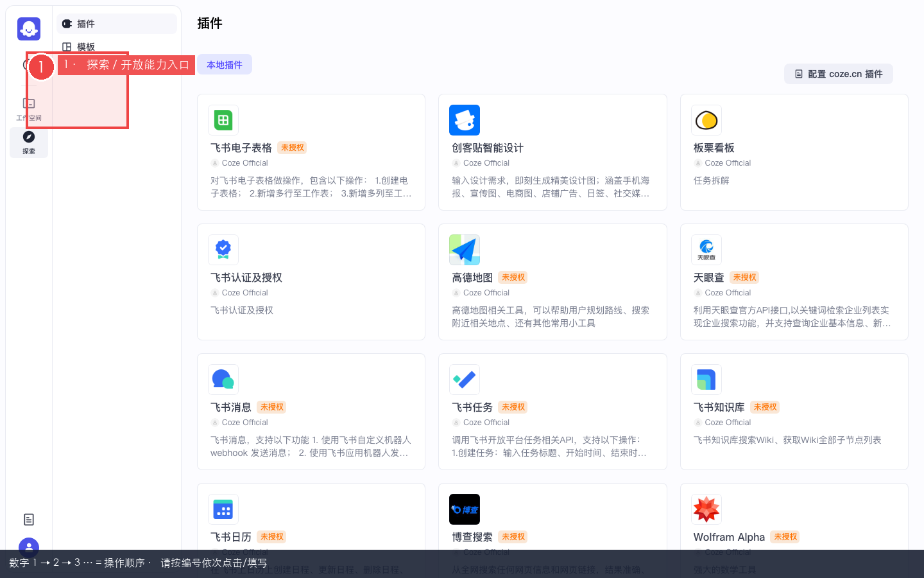Viewport: 924px width, 578px height.
Task: Open the 探索 compass icon in sidebar
Action: tap(29, 142)
